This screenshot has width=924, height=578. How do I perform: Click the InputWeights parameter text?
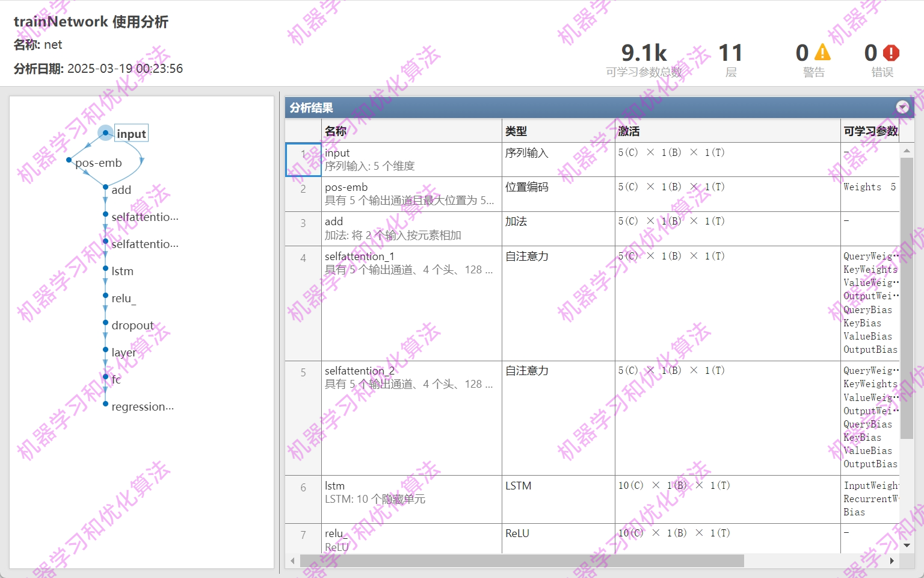point(871,485)
